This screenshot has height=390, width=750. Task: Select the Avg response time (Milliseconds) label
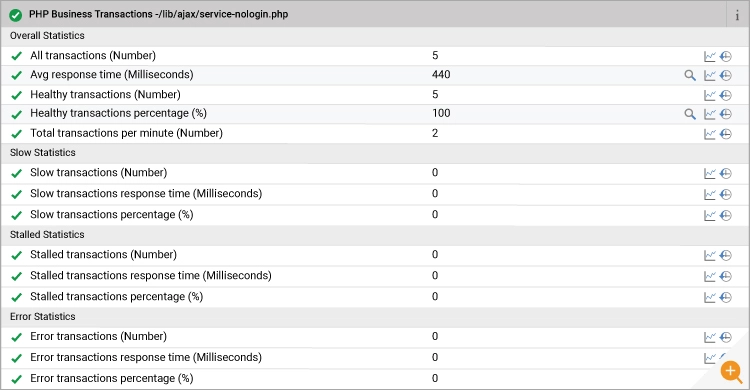coord(111,75)
